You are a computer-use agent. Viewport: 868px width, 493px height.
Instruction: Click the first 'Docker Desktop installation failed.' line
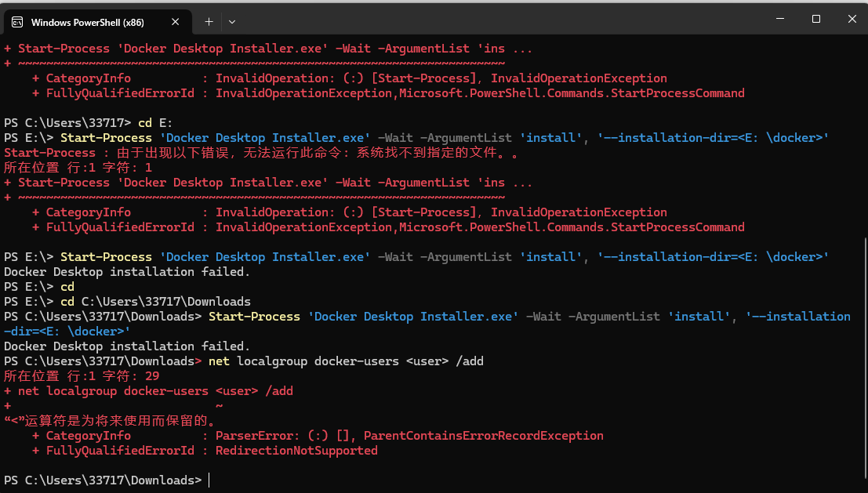pyautogui.click(x=127, y=272)
